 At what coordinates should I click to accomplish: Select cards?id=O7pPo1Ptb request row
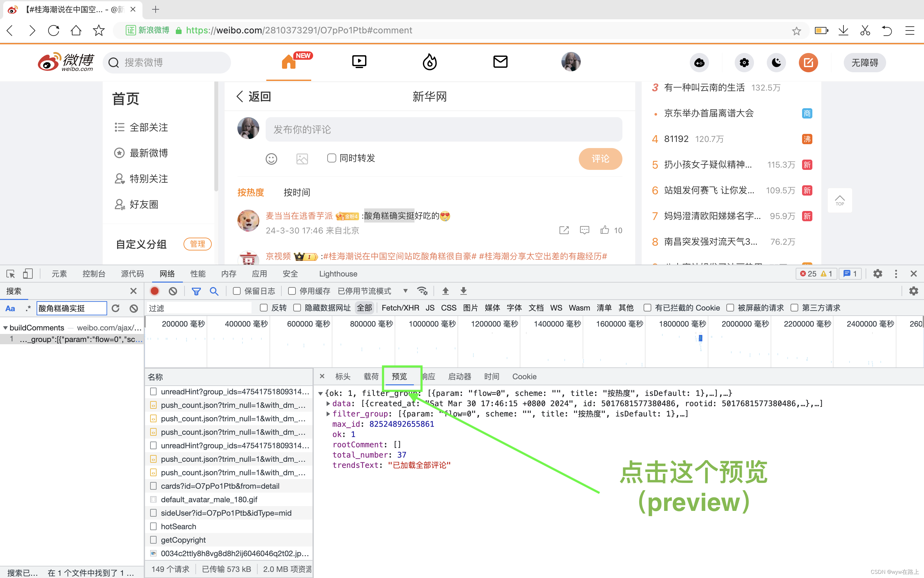[229, 486]
